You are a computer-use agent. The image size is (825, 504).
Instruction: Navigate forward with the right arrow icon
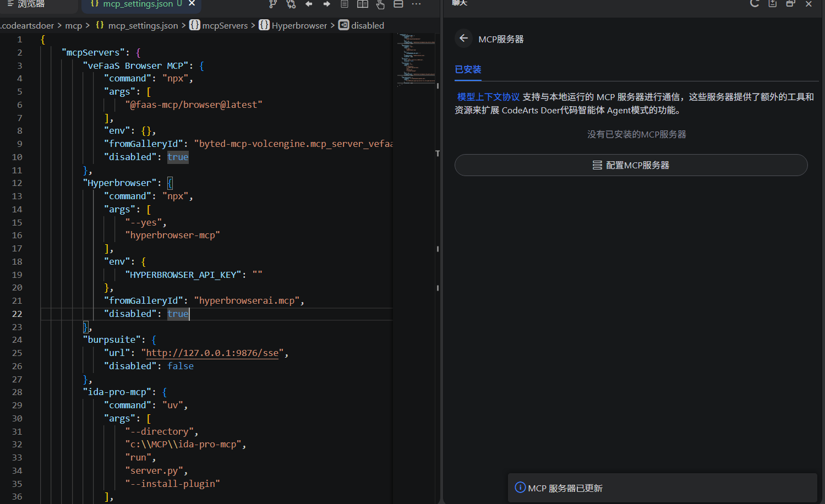[x=327, y=4]
